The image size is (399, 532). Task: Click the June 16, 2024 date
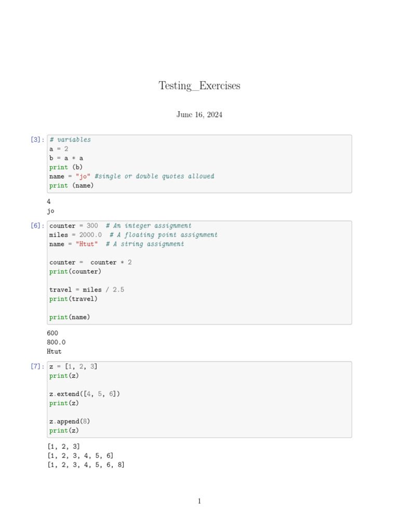click(199, 115)
